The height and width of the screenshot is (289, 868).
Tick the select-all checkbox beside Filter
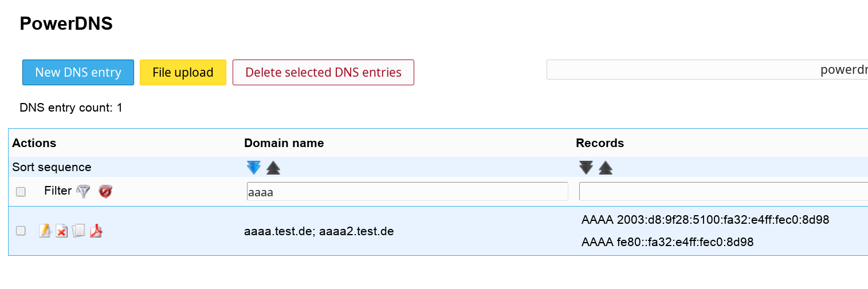[21, 192]
